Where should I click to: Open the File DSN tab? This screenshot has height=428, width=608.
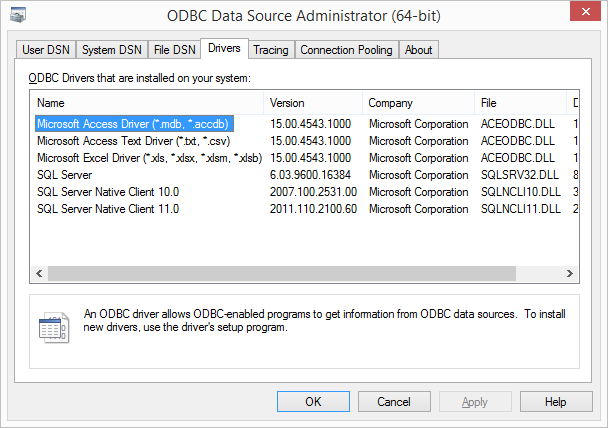tap(174, 50)
